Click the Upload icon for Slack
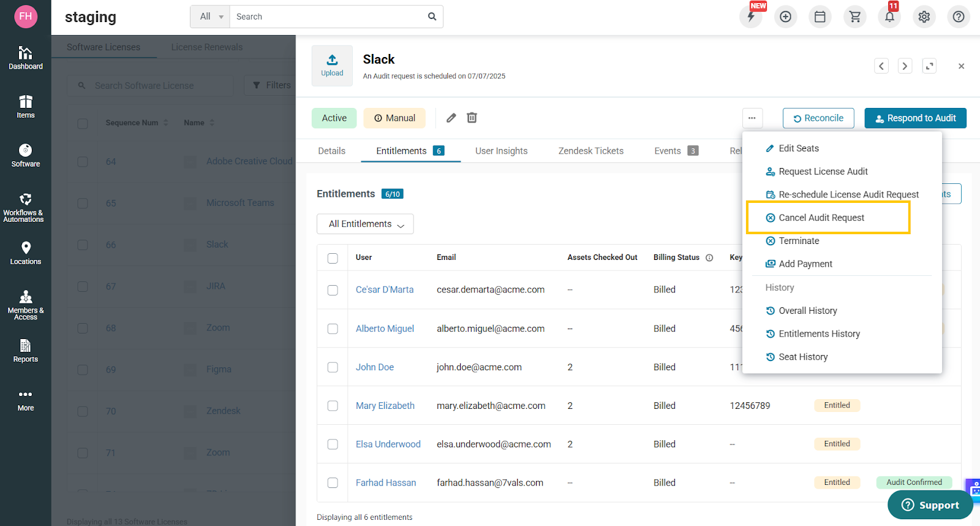Viewport: 980px width, 526px height. pyautogui.click(x=332, y=65)
